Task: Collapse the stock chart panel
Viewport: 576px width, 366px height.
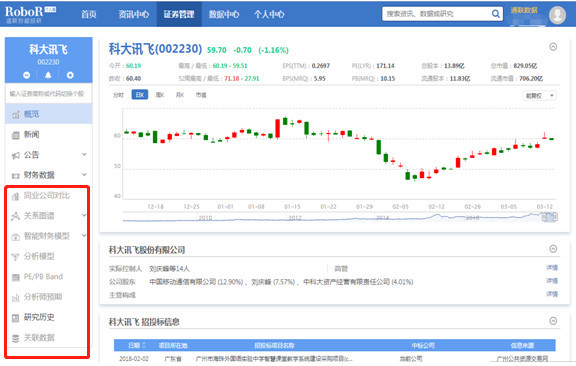Action: coord(553,47)
